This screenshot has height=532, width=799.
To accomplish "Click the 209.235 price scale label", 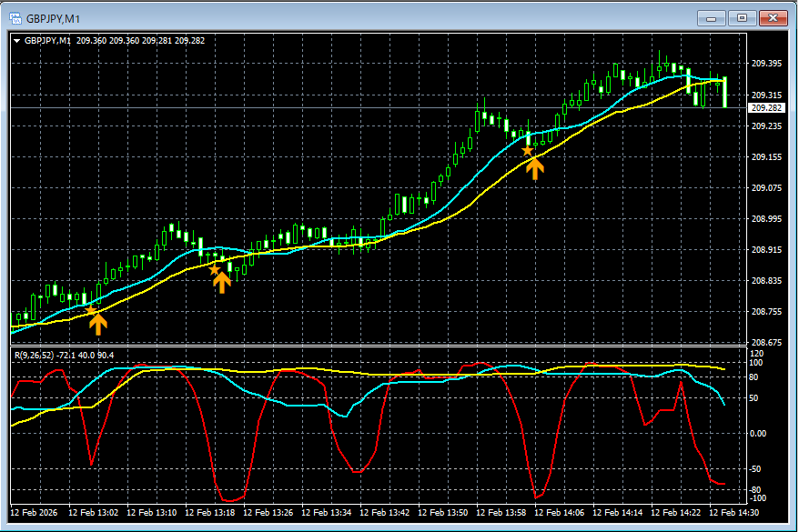I will pos(766,125).
